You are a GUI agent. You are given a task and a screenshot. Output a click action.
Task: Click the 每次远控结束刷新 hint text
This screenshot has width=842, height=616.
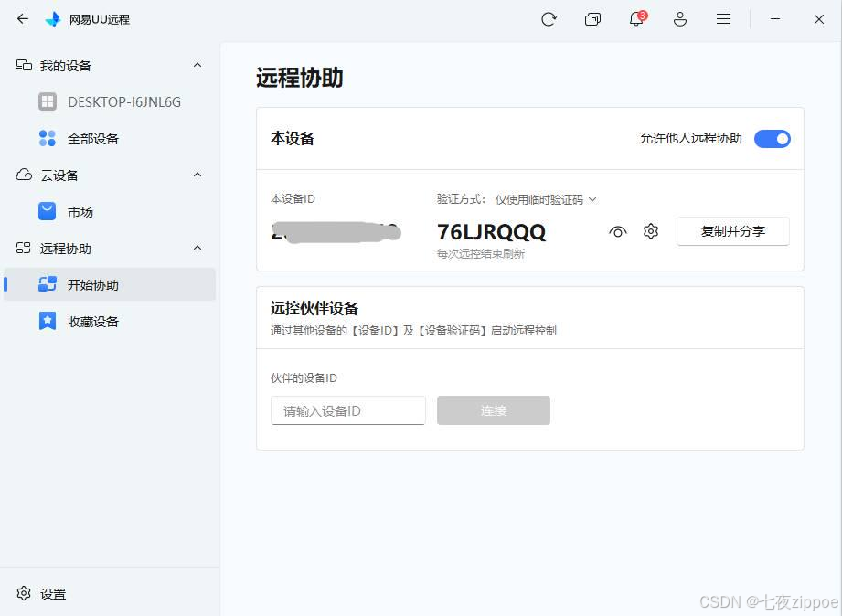481,253
